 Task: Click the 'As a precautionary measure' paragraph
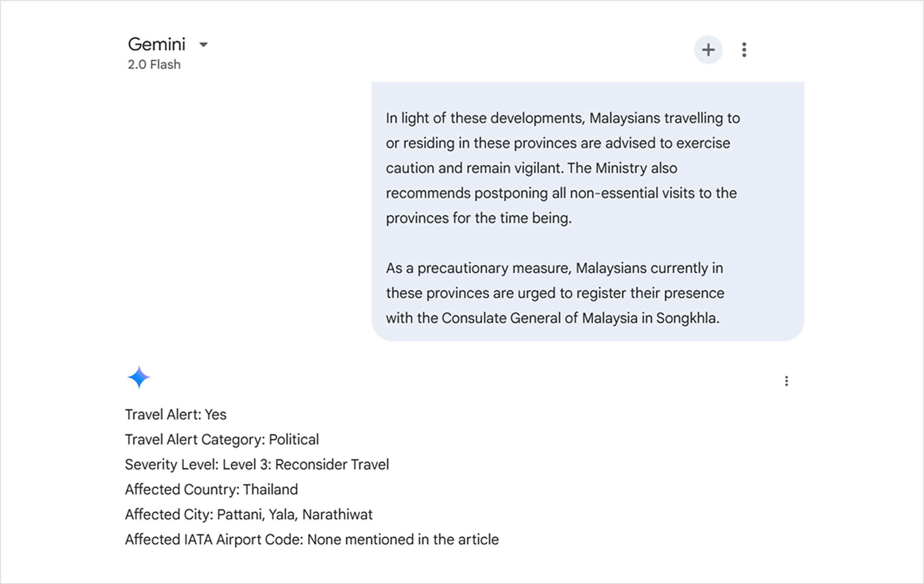pyautogui.click(x=555, y=293)
